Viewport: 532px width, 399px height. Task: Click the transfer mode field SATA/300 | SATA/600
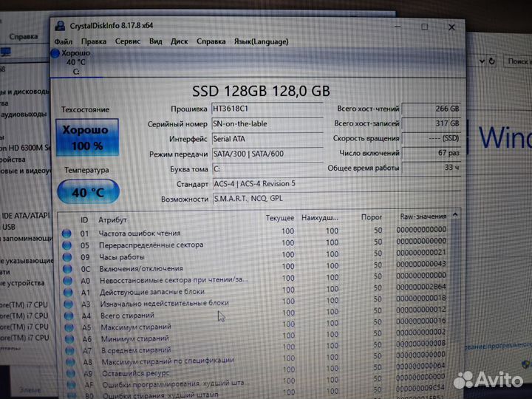tap(267, 154)
